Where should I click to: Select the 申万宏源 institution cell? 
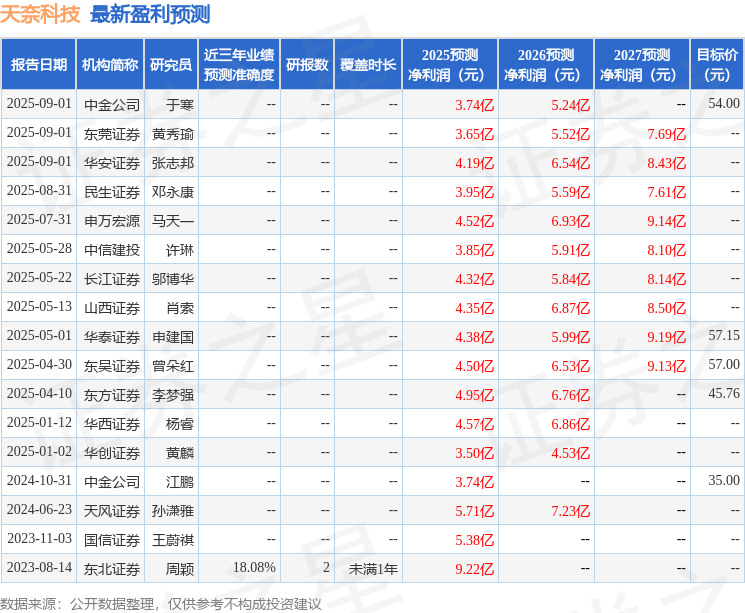(111, 220)
